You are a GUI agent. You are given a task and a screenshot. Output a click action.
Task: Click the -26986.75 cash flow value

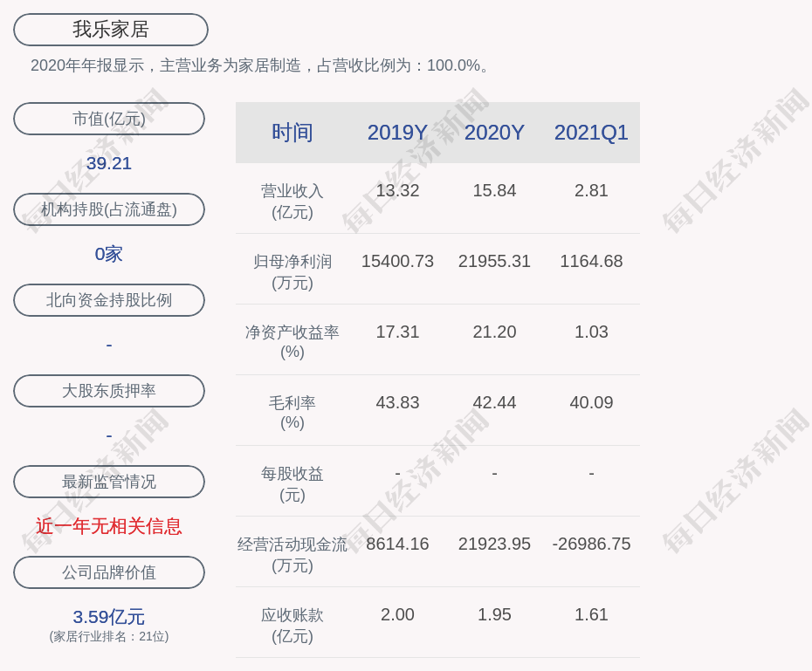pos(591,544)
